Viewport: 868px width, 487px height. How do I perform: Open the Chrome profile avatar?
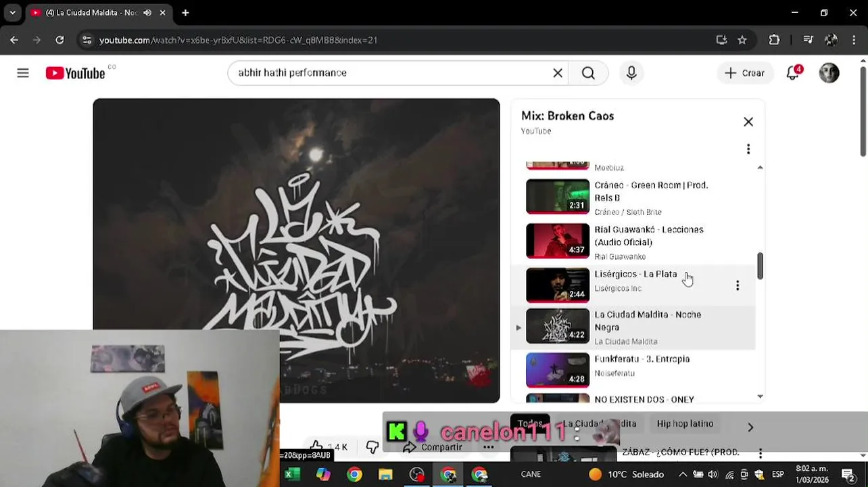(x=831, y=40)
